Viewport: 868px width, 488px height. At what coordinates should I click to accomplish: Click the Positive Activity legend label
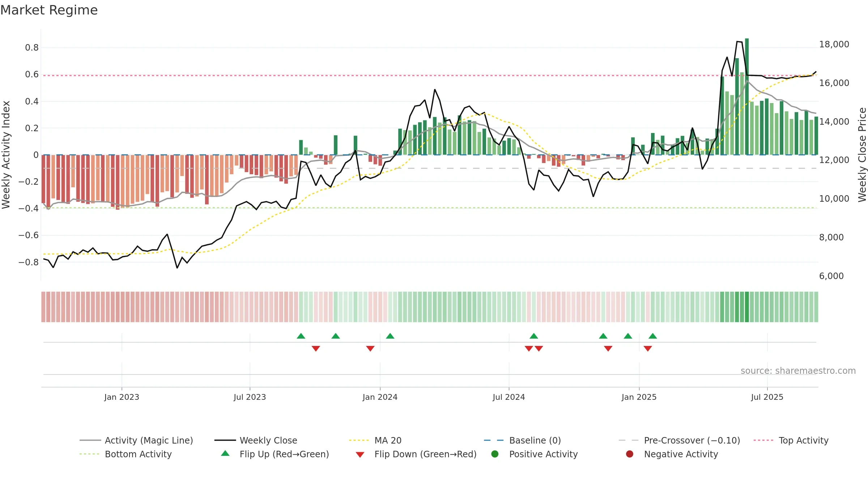543,454
